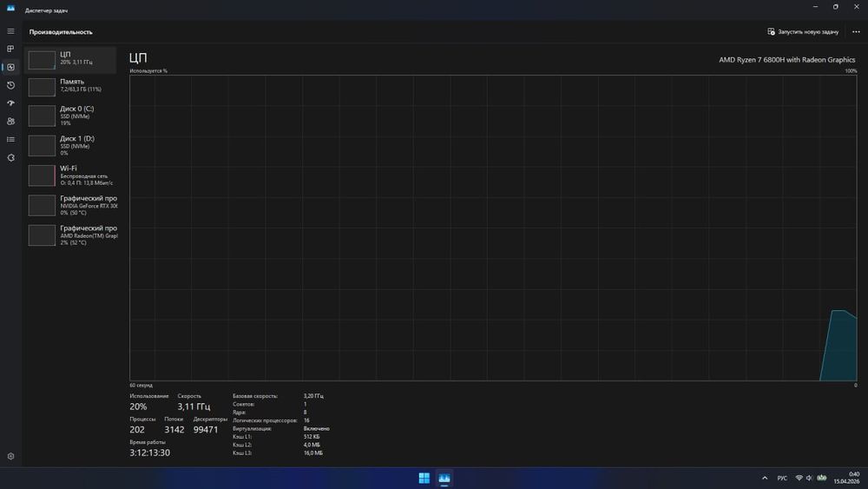Image resolution: width=868 pixels, height=489 pixels.
Task: Click Task Manager icon in taskbar
Action: pos(444,478)
